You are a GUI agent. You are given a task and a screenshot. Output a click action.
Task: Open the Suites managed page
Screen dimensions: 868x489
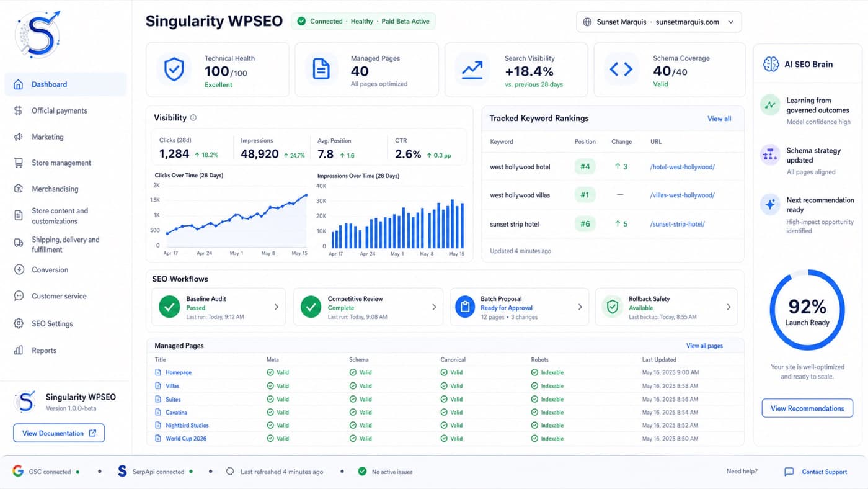coord(173,399)
